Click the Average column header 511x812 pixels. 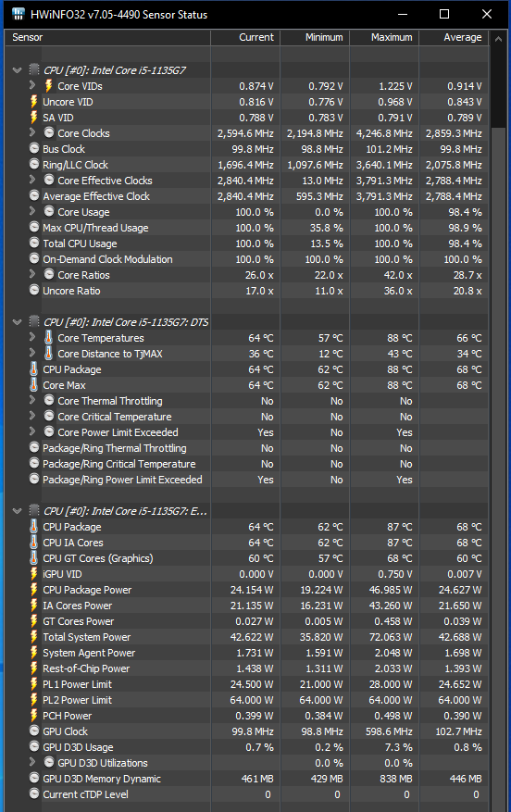454,37
